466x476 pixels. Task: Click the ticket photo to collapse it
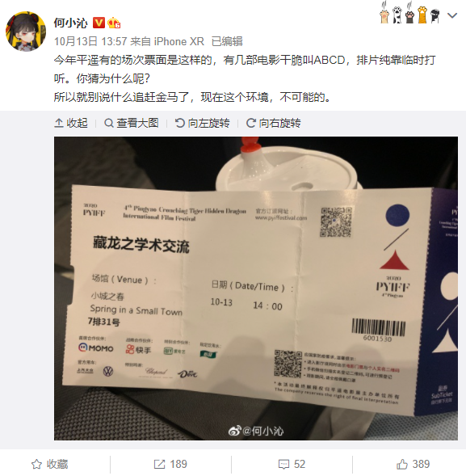coord(256,289)
